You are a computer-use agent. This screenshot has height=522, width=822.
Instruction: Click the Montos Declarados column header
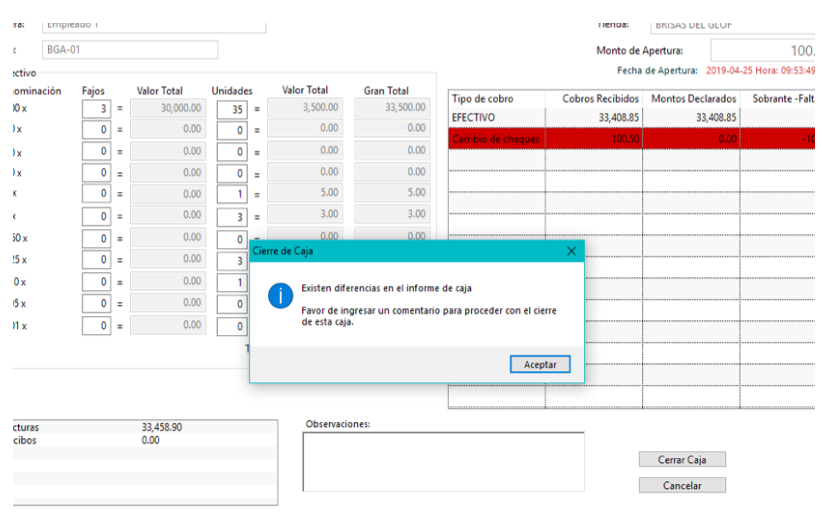[x=691, y=99]
